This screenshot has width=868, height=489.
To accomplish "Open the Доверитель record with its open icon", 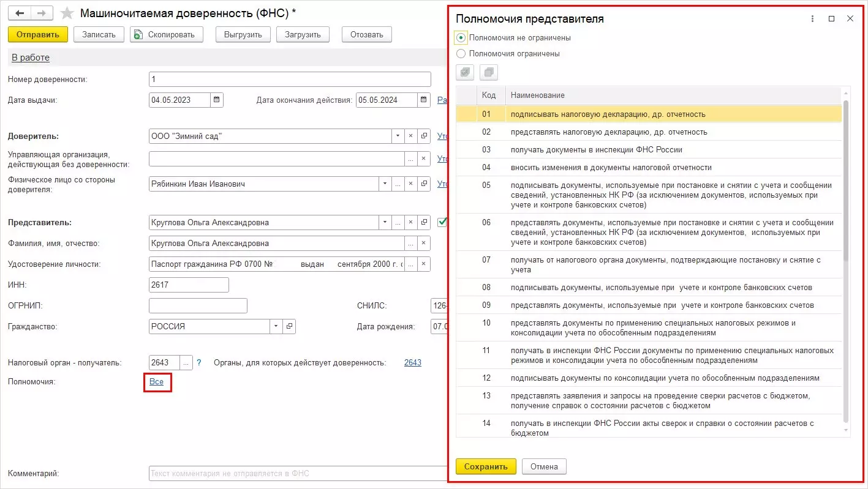I will (x=424, y=136).
